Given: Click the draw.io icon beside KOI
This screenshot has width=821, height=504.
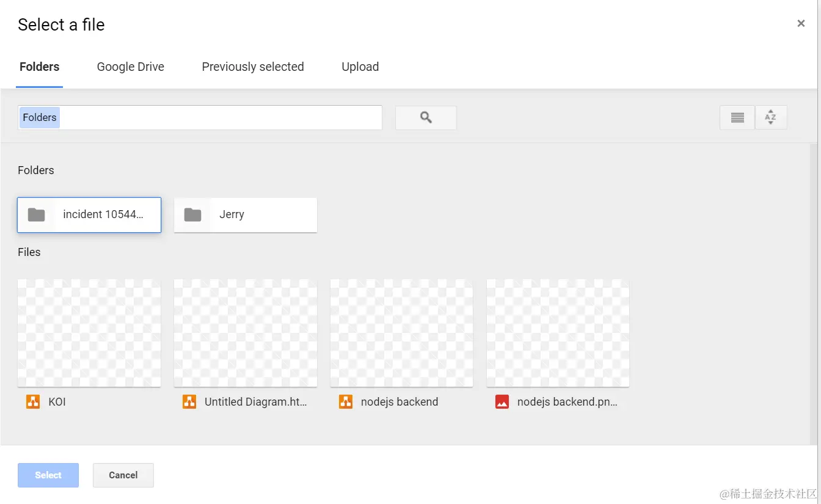Looking at the screenshot, I should click(33, 402).
